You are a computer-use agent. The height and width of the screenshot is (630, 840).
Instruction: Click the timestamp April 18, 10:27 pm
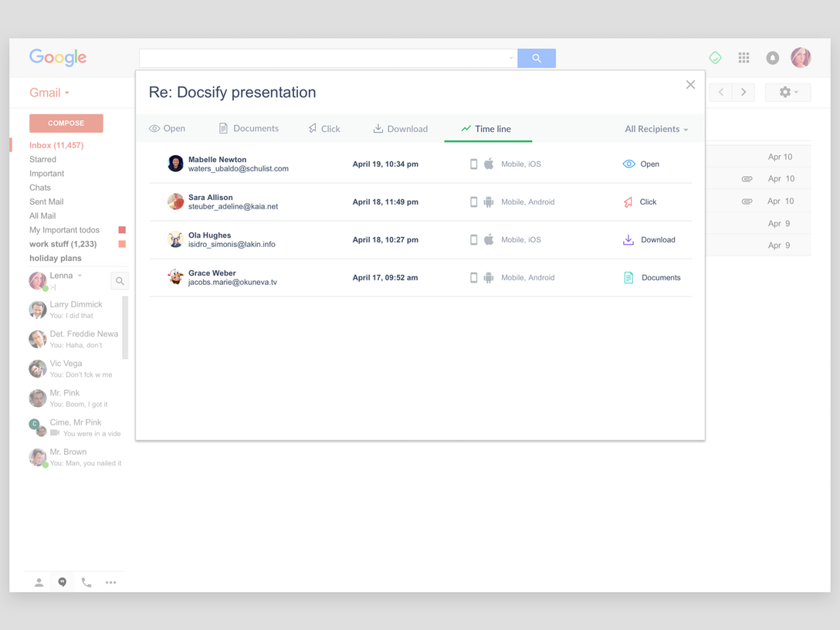(x=385, y=240)
